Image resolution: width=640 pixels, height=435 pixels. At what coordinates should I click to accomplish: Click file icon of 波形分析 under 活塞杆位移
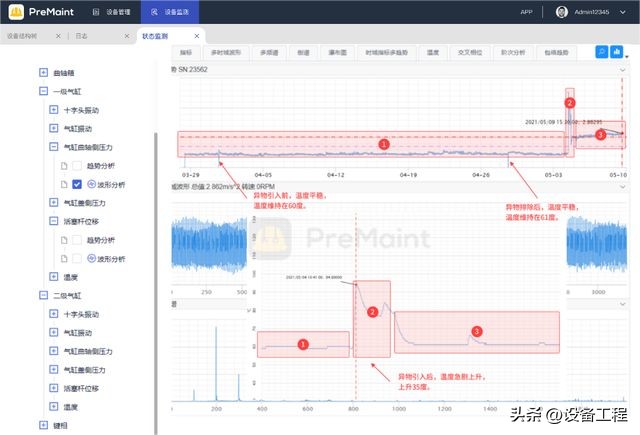tap(64, 259)
